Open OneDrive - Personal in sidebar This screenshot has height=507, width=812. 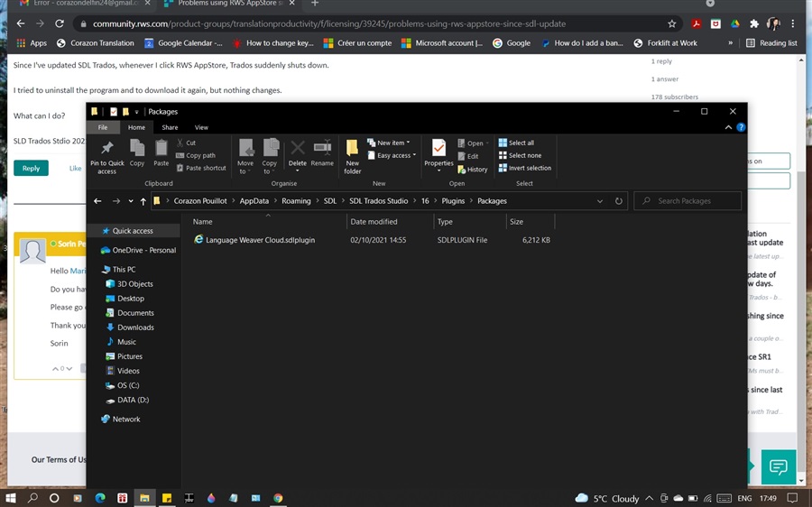point(138,250)
